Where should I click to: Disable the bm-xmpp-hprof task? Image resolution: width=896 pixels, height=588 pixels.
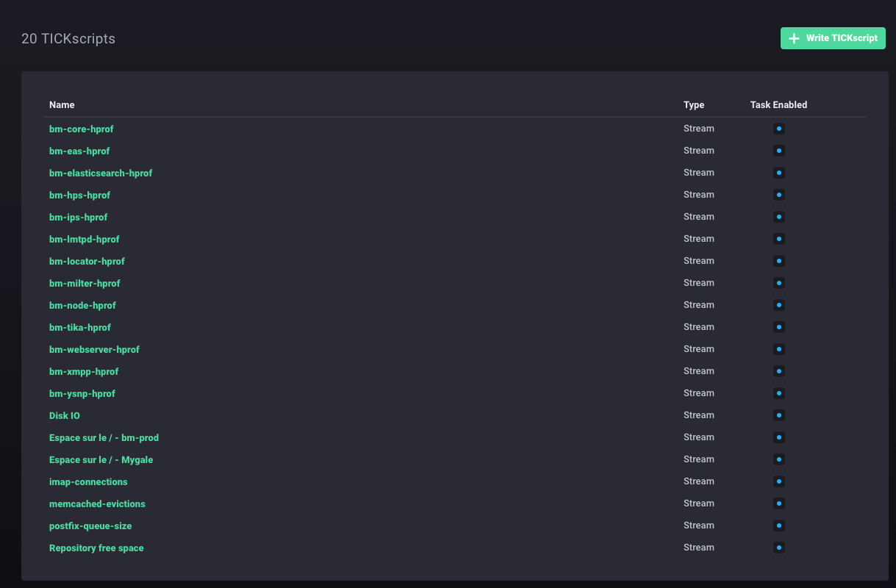tap(779, 371)
